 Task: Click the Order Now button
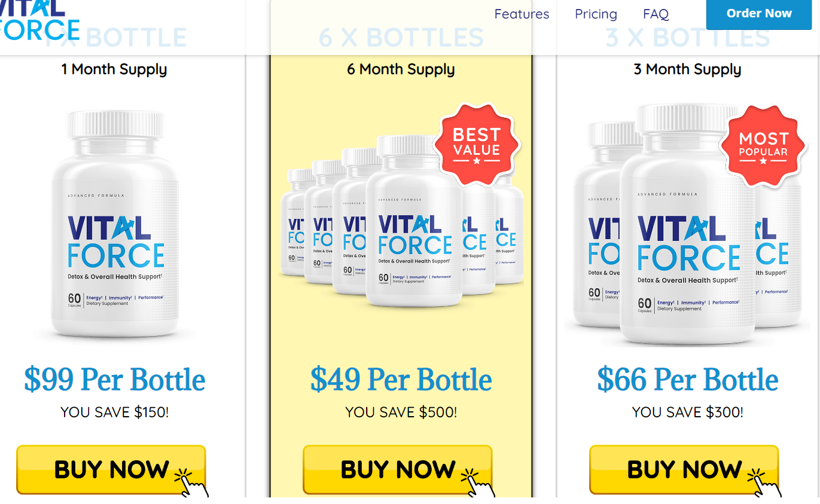pos(759,14)
